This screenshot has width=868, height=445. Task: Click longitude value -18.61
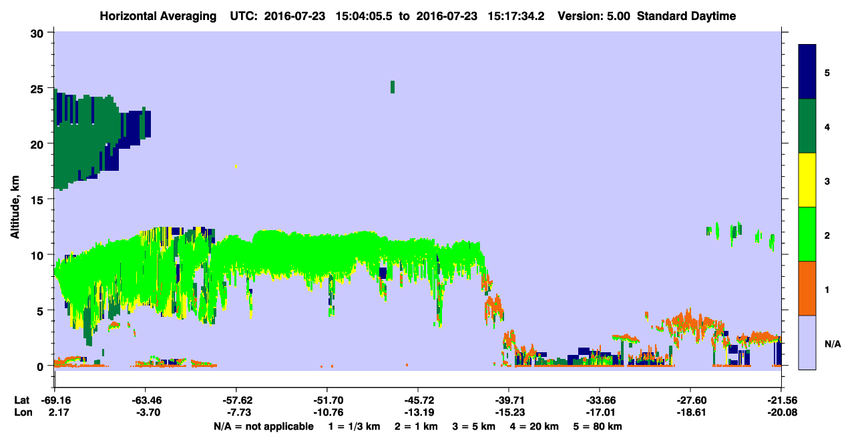tap(690, 413)
